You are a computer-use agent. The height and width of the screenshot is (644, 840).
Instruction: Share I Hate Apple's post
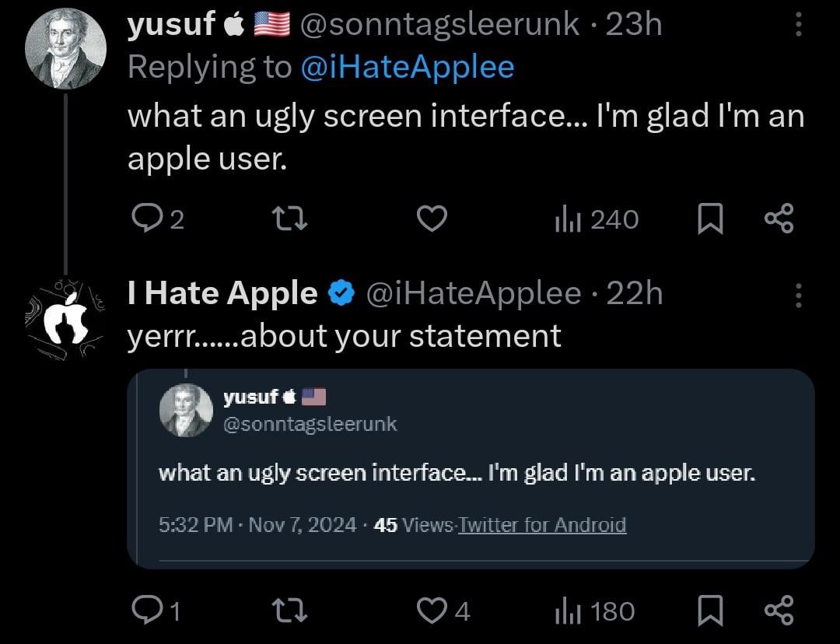[x=779, y=611]
